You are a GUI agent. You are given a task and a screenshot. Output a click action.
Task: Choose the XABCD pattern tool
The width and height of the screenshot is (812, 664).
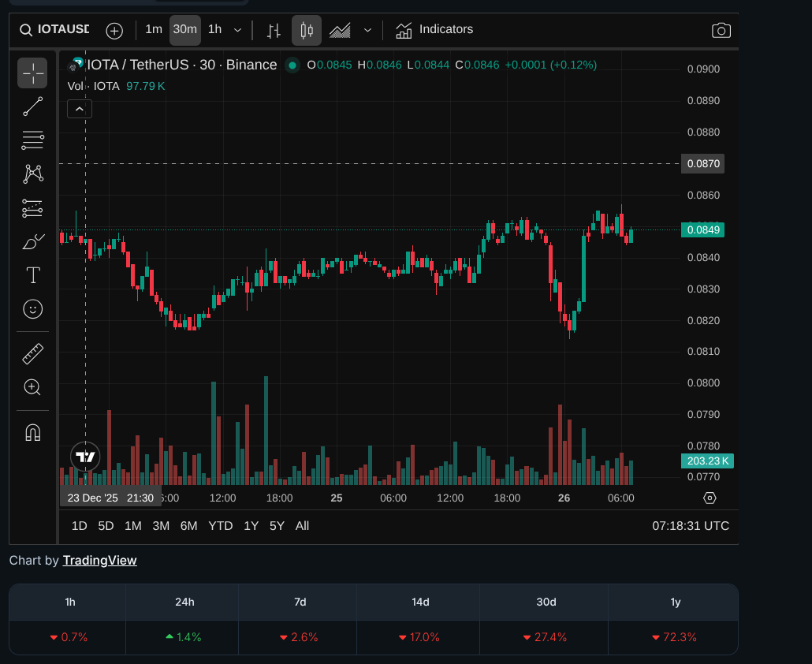32,173
